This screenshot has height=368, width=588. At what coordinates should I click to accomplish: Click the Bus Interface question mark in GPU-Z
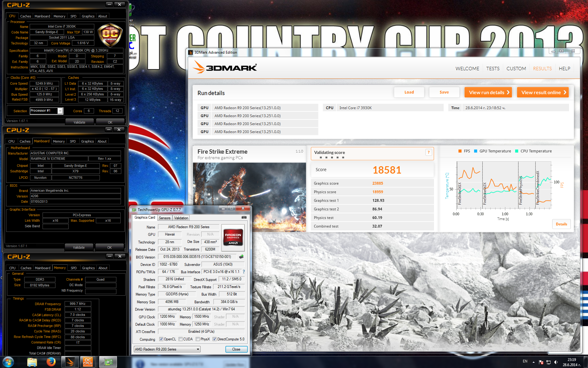tap(244, 272)
